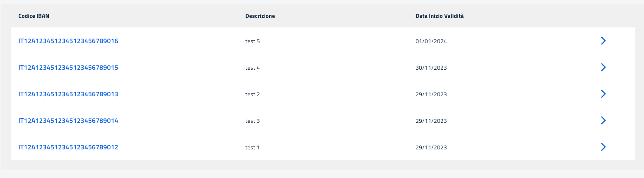
Task: Click the "test 2" description cell
Action: click(x=252, y=94)
